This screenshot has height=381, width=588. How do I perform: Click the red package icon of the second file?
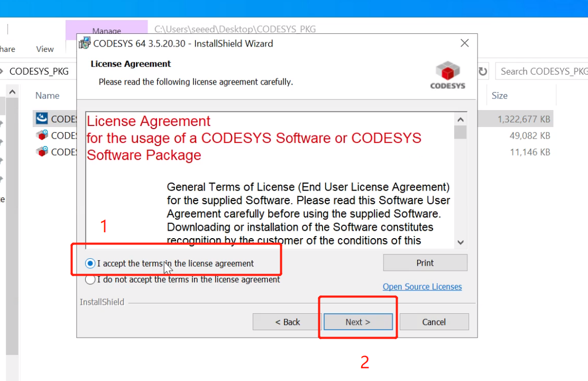(x=42, y=135)
